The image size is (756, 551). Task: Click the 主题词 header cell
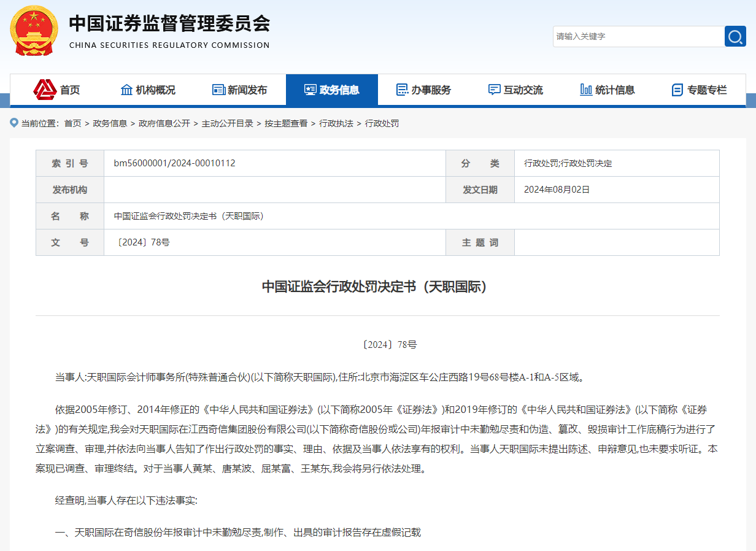pos(480,242)
